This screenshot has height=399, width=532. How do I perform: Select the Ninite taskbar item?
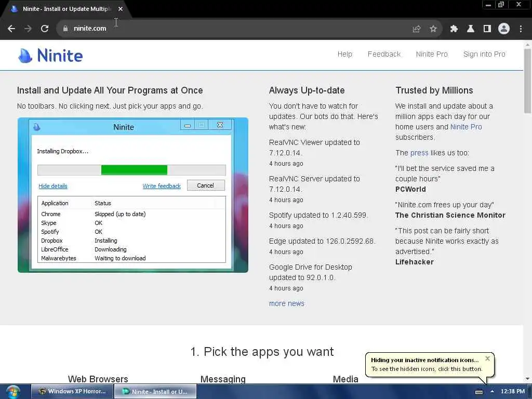click(155, 391)
